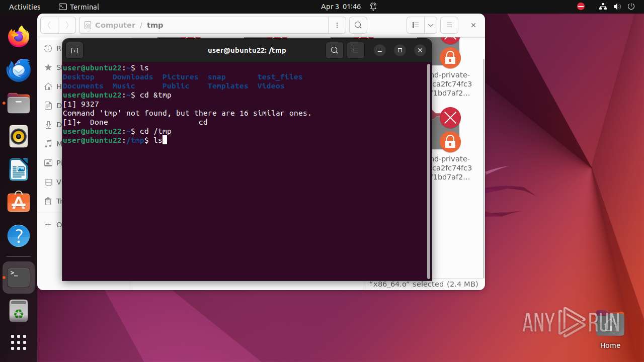Screen dimensions: 644x362
Task: Open terminal hamburger menu
Action: click(356, 50)
